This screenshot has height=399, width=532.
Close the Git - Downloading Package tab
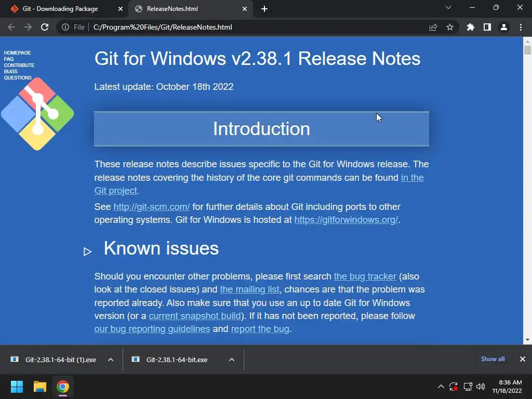[121, 9]
